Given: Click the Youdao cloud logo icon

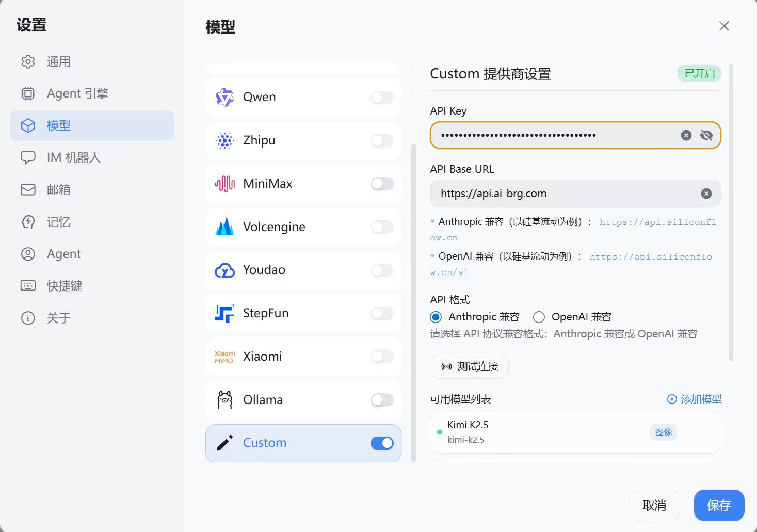Looking at the screenshot, I should coord(224,270).
